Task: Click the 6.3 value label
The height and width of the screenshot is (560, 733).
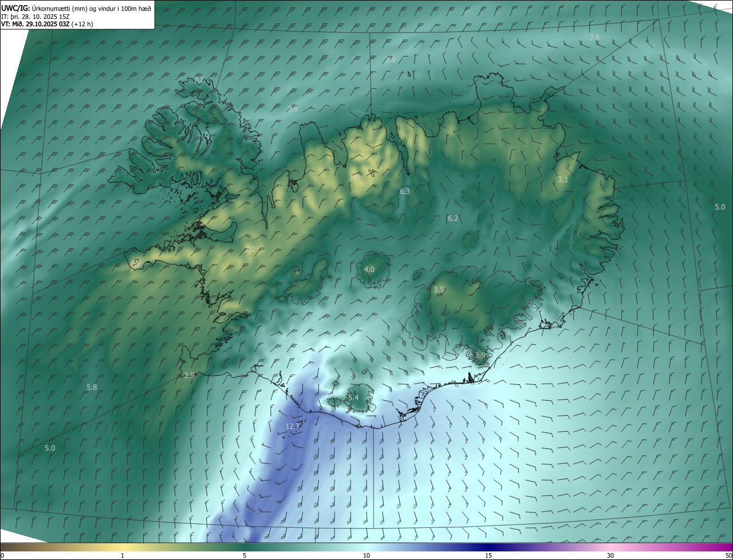Action: click(405, 191)
